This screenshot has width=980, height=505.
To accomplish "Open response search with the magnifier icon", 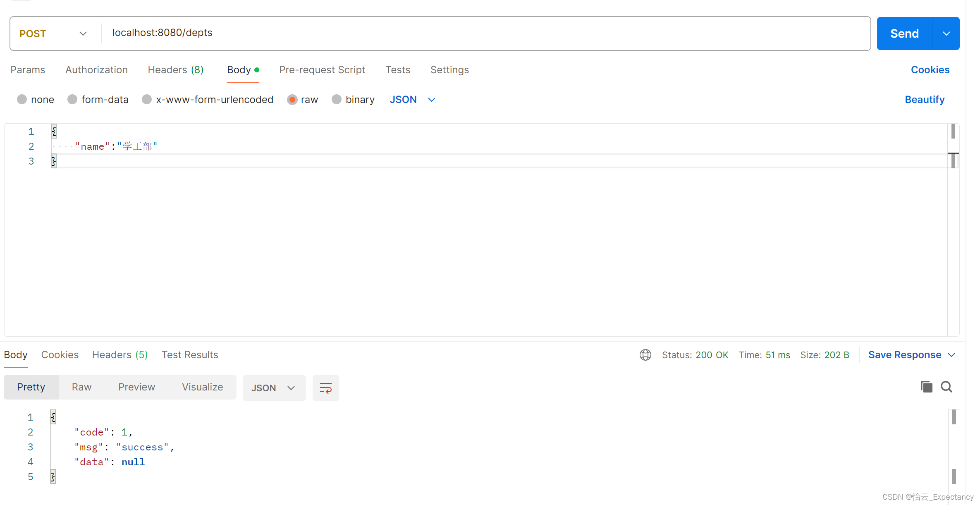I will tap(946, 387).
